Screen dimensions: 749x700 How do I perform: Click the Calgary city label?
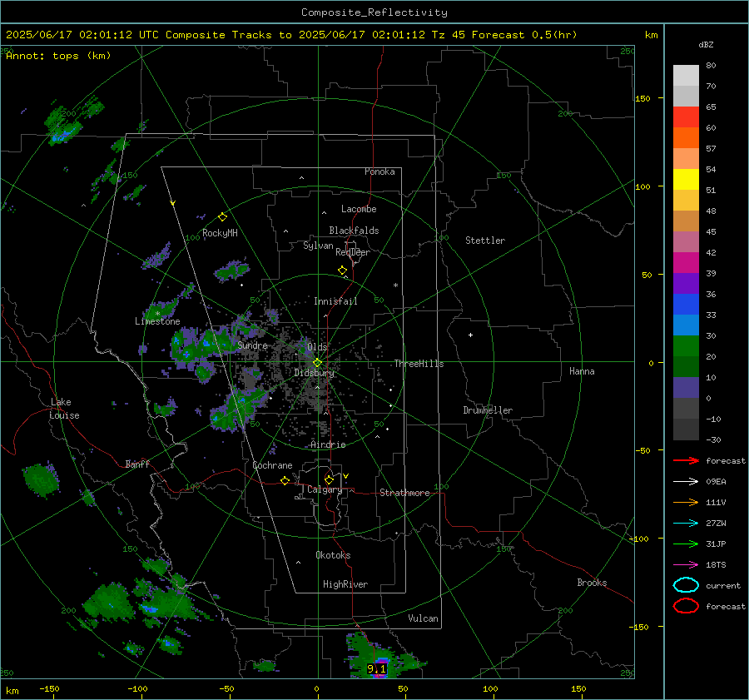(325, 489)
